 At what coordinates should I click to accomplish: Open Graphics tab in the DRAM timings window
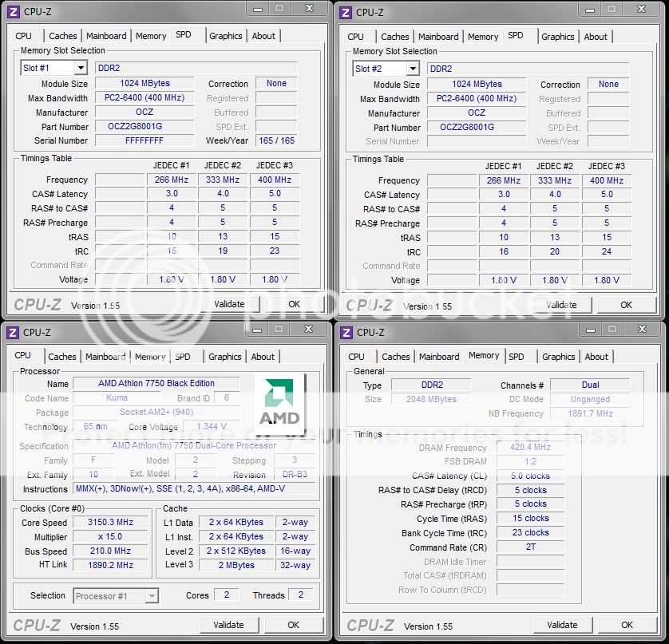tap(559, 357)
